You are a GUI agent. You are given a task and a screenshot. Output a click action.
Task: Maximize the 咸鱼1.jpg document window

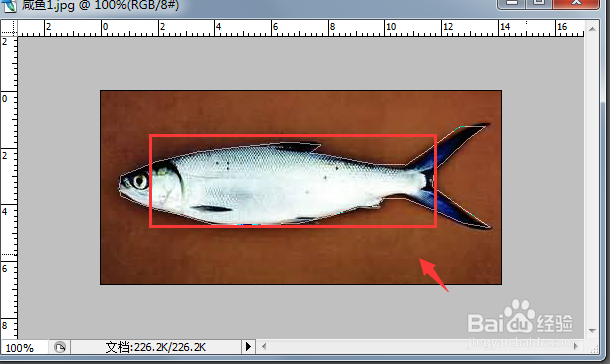[539, 3]
